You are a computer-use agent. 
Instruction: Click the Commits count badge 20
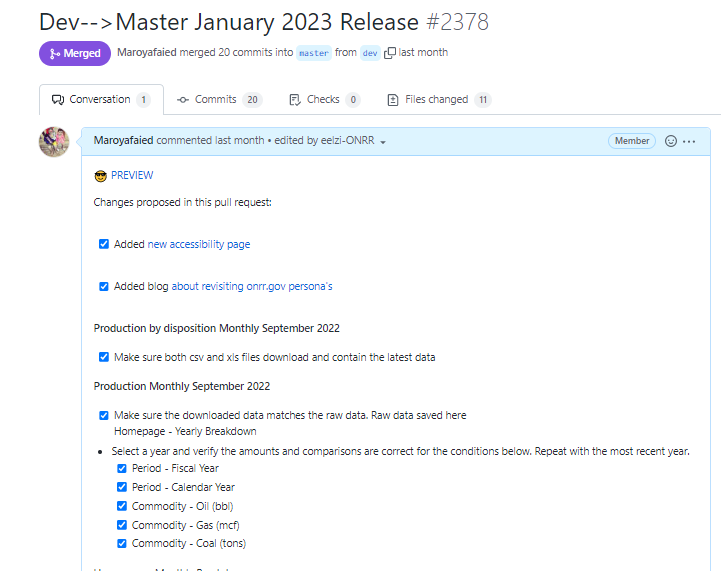click(x=252, y=100)
